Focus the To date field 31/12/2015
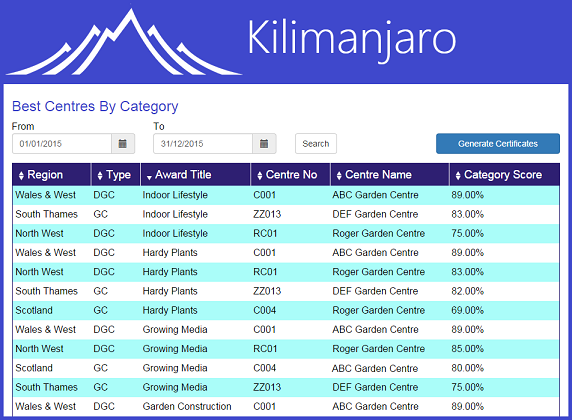 coord(203,143)
